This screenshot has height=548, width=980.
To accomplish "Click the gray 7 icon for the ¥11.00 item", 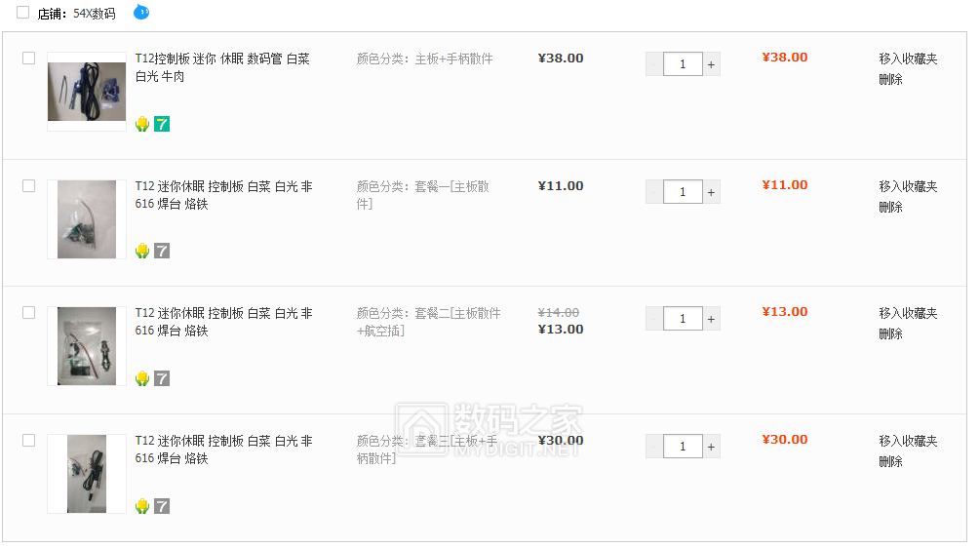I will 162,251.
